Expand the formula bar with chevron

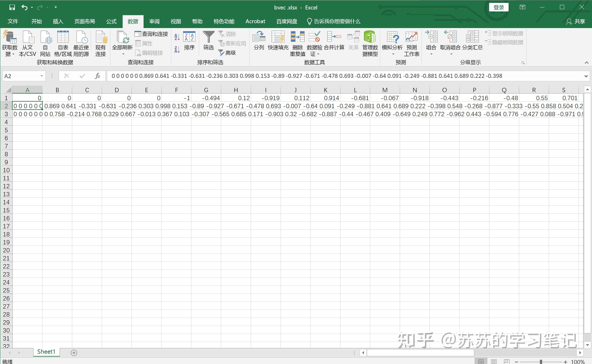point(586,76)
